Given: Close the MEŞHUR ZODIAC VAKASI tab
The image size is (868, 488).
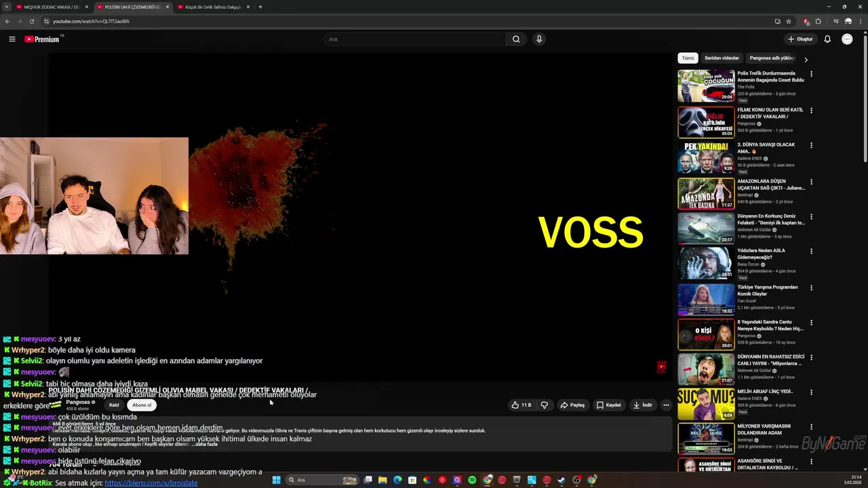Looking at the screenshot, I should pos(87,7).
